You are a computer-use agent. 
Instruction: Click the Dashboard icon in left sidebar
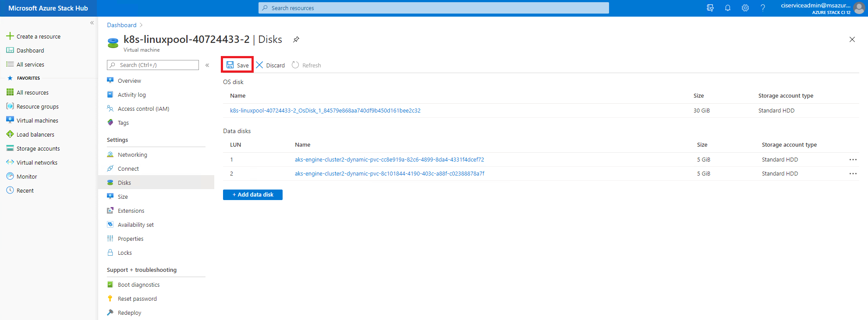tap(10, 50)
